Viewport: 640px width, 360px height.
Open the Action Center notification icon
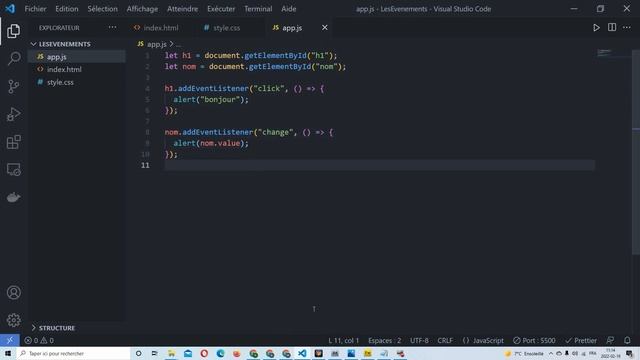point(629,353)
